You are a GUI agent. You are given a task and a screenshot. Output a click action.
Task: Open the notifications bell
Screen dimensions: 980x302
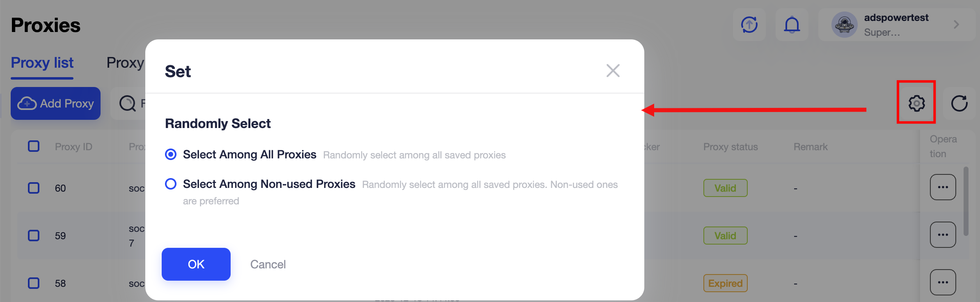pyautogui.click(x=792, y=25)
